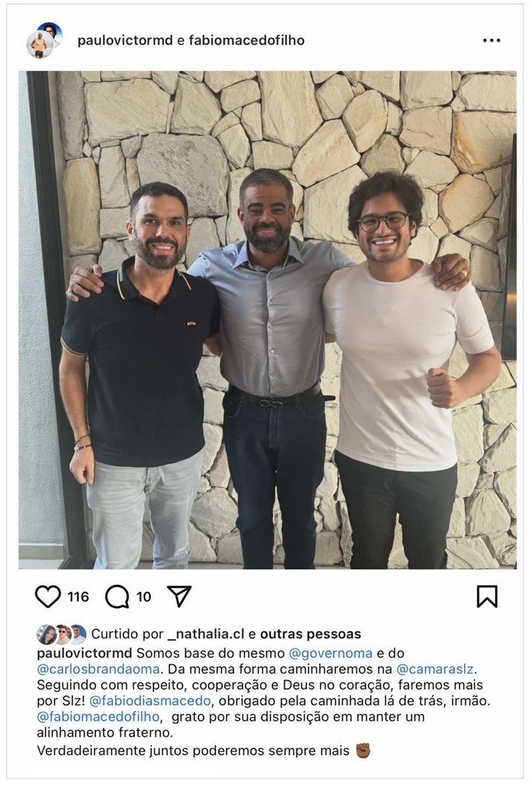
Task: Show outras pessoas who liked post
Action: tap(311, 634)
